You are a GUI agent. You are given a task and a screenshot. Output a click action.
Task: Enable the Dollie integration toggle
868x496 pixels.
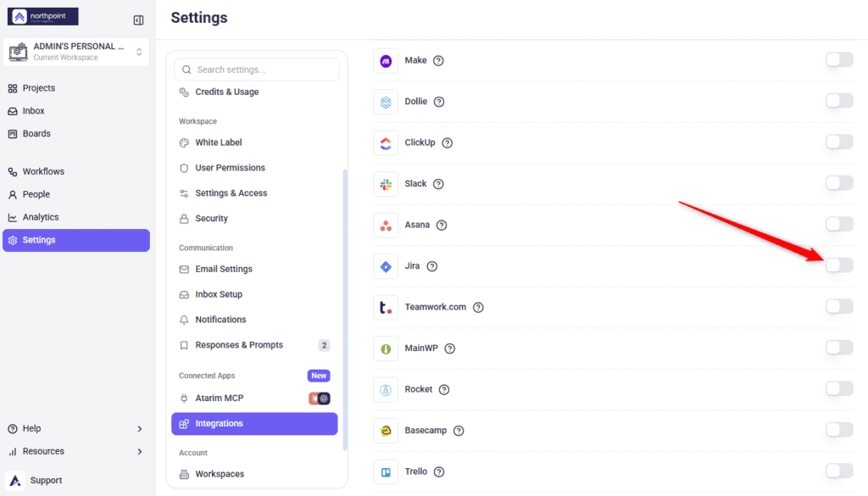(839, 100)
